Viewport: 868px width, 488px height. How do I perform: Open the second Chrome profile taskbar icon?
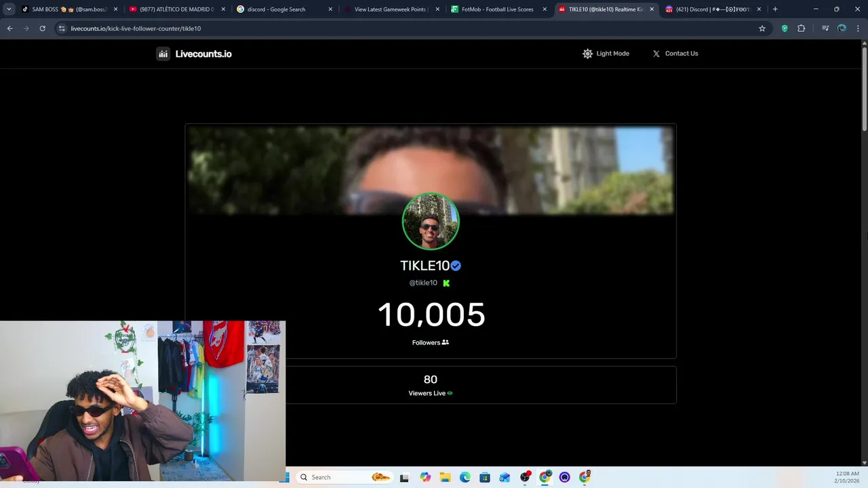pos(585,477)
